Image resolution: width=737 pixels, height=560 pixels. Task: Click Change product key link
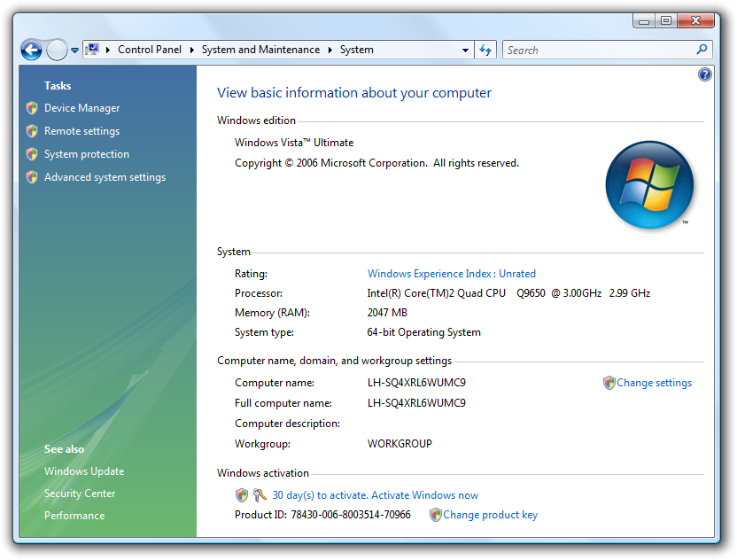click(490, 515)
